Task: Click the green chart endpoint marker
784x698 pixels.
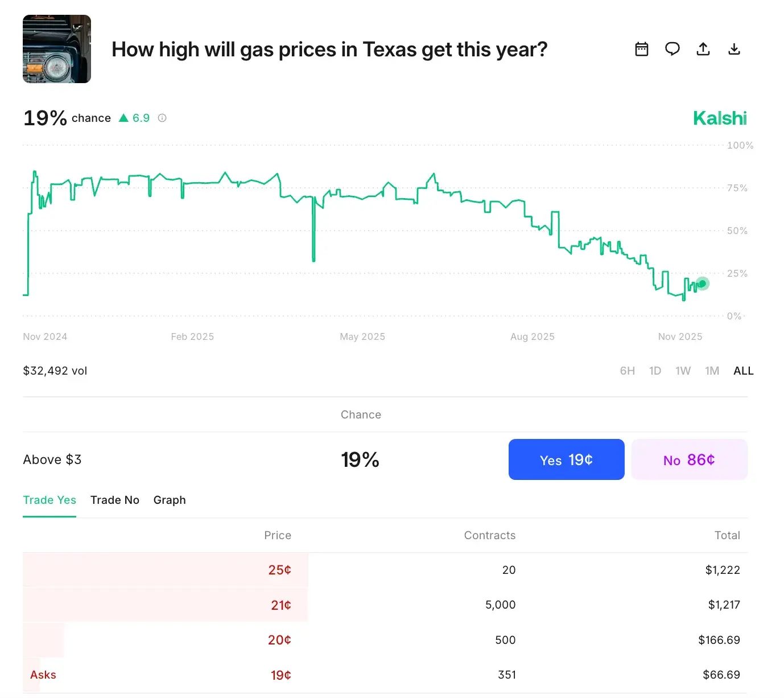Action: 702,283
